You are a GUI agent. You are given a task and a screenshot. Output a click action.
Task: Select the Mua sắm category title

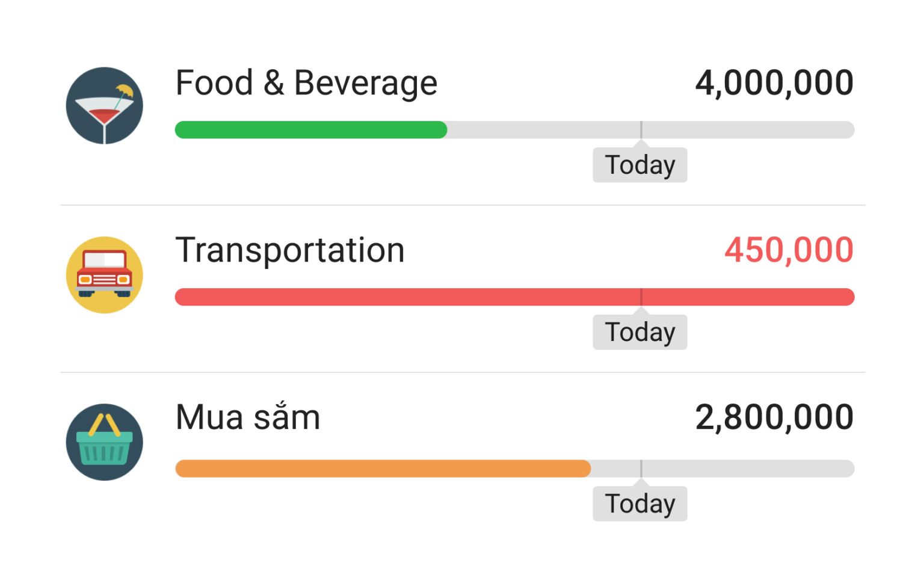click(x=248, y=417)
